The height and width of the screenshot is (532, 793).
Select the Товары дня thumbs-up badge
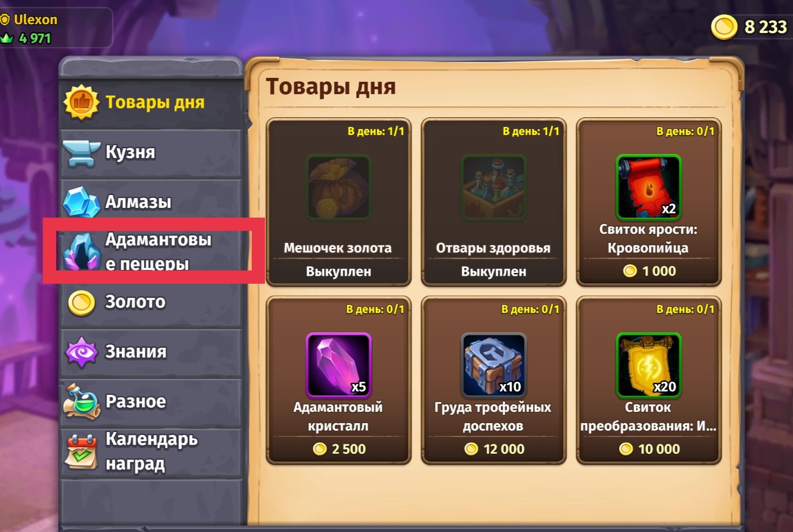click(81, 102)
